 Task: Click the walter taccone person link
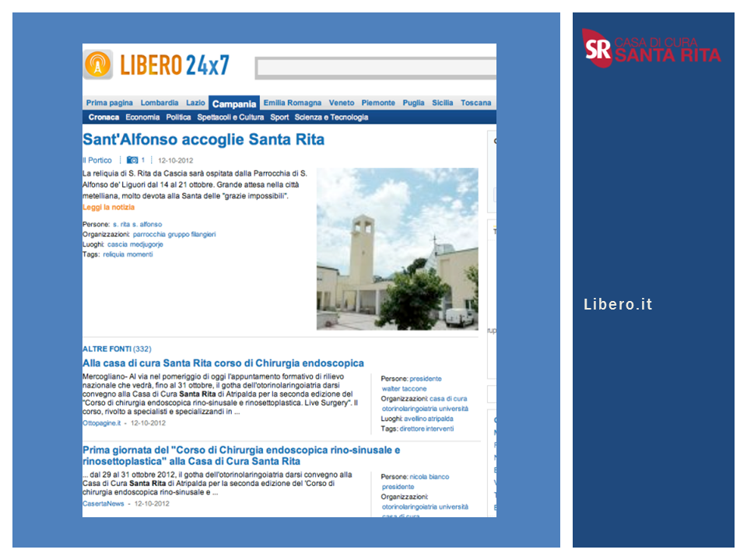pos(404,389)
